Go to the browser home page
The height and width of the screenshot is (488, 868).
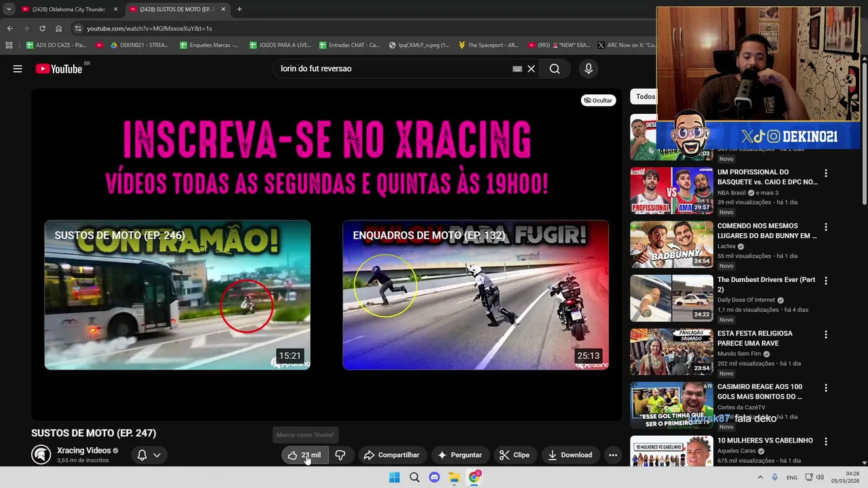click(x=58, y=28)
